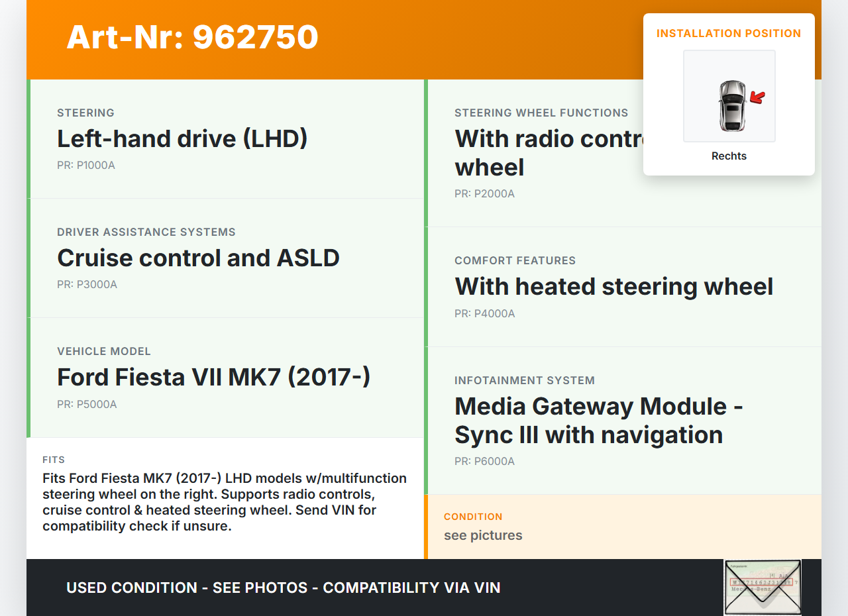The width and height of the screenshot is (848, 616).
Task: Click the car installation position image
Action: point(729,96)
